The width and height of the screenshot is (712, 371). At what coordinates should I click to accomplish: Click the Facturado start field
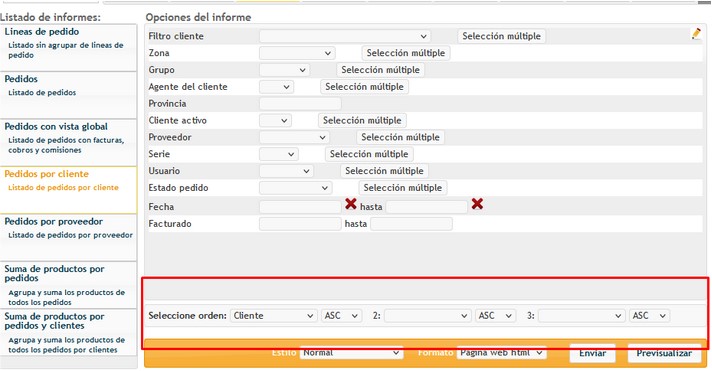pyautogui.click(x=300, y=223)
